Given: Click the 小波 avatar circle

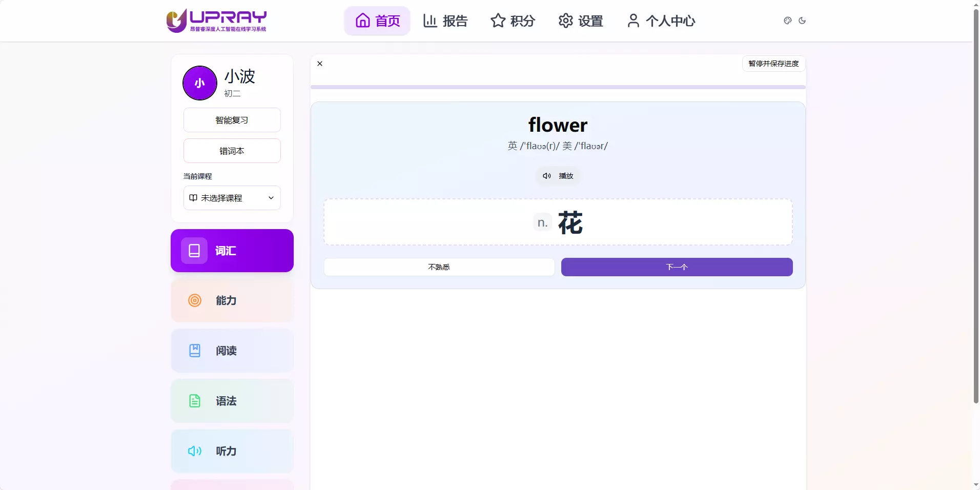Looking at the screenshot, I should pyautogui.click(x=199, y=83).
